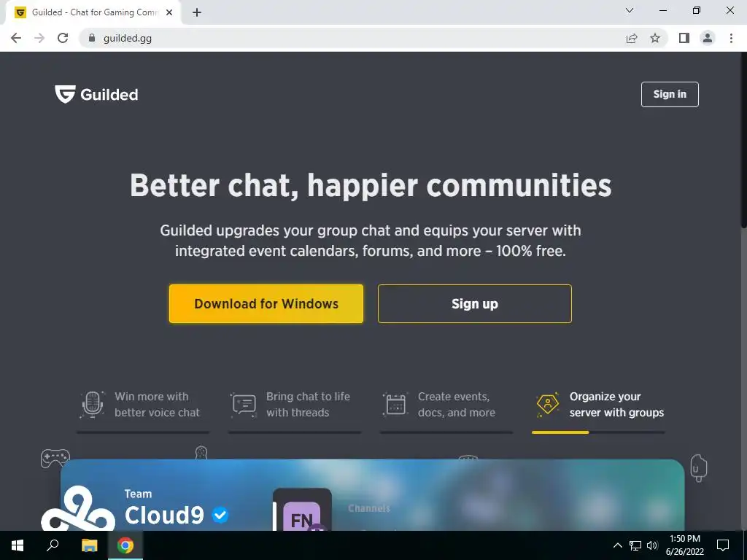Open the Windows notification center icon

point(723,545)
